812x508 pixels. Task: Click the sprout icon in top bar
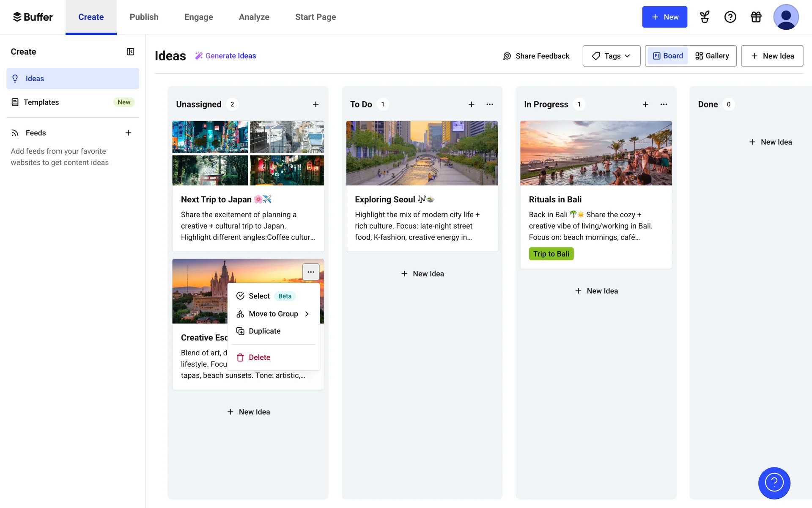[704, 17]
